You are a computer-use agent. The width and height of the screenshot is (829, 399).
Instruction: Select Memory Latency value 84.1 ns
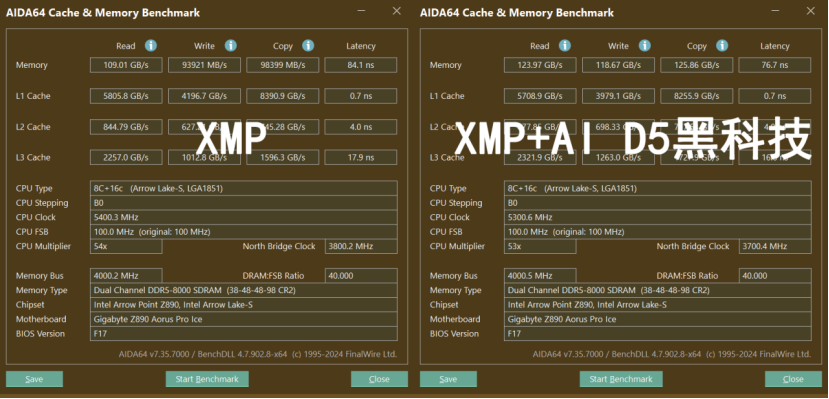pyautogui.click(x=361, y=65)
